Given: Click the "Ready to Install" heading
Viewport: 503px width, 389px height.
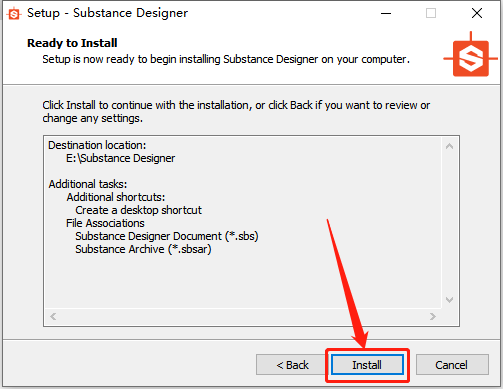Looking at the screenshot, I should [x=72, y=43].
